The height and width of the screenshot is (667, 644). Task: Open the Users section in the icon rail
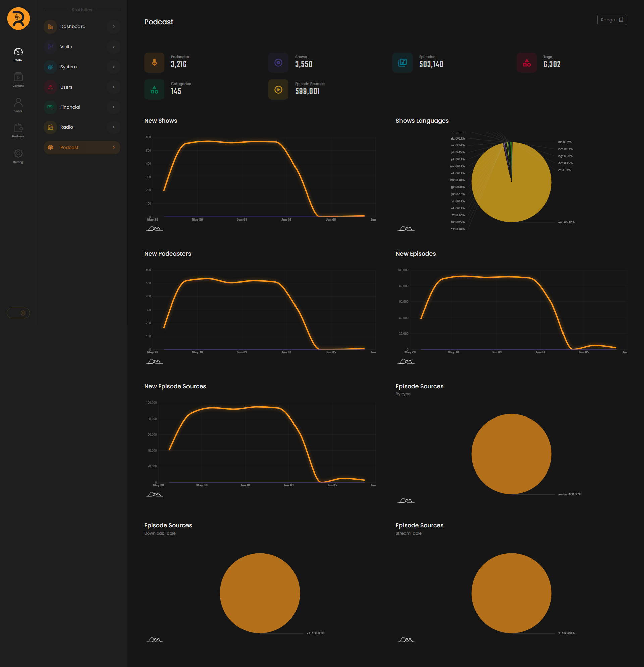click(18, 105)
